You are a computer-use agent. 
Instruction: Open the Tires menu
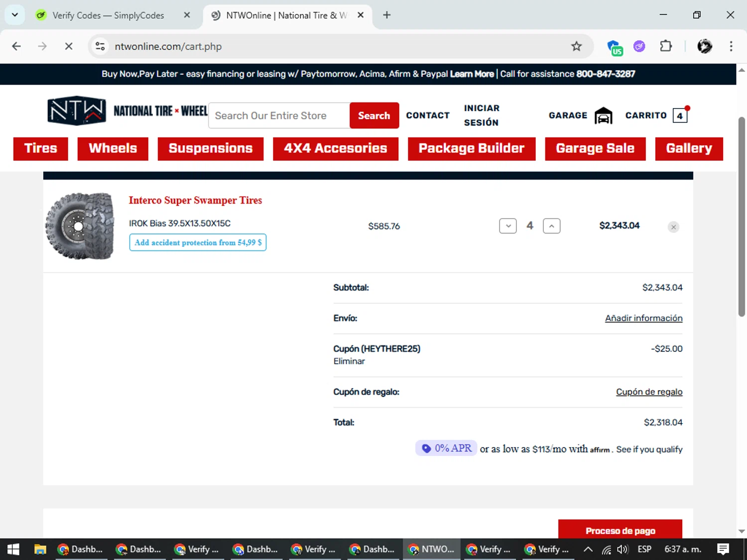point(40,148)
